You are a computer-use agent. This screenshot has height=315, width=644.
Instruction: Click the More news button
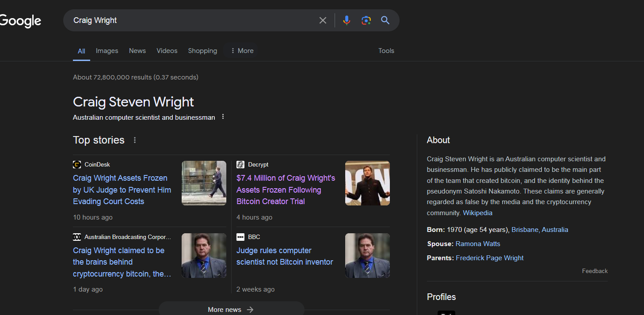231,309
